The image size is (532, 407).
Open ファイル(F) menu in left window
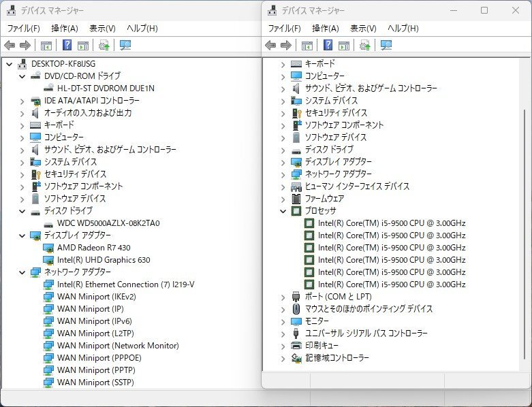23,29
